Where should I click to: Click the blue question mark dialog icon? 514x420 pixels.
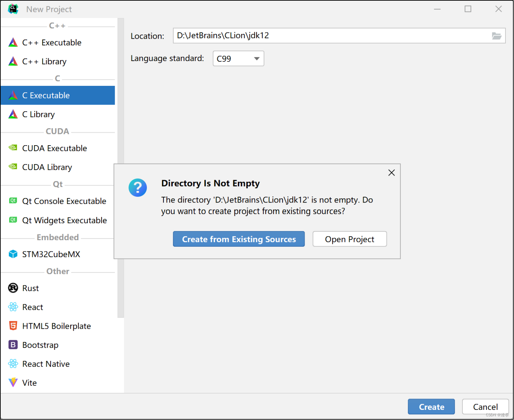coord(138,188)
